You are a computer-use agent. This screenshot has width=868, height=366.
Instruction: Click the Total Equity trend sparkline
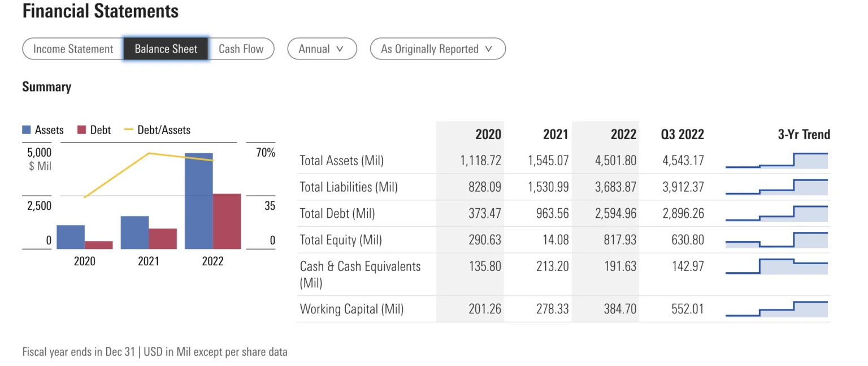[776, 240]
